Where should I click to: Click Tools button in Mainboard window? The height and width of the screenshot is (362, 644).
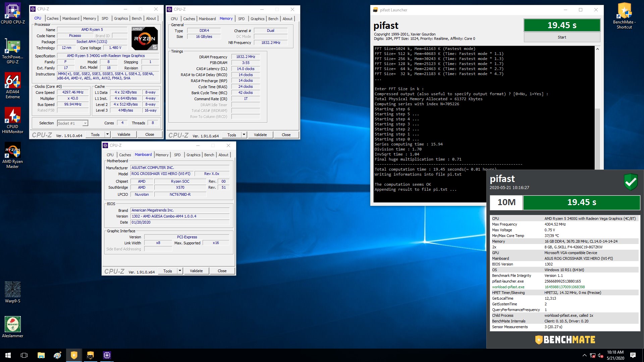click(x=168, y=271)
